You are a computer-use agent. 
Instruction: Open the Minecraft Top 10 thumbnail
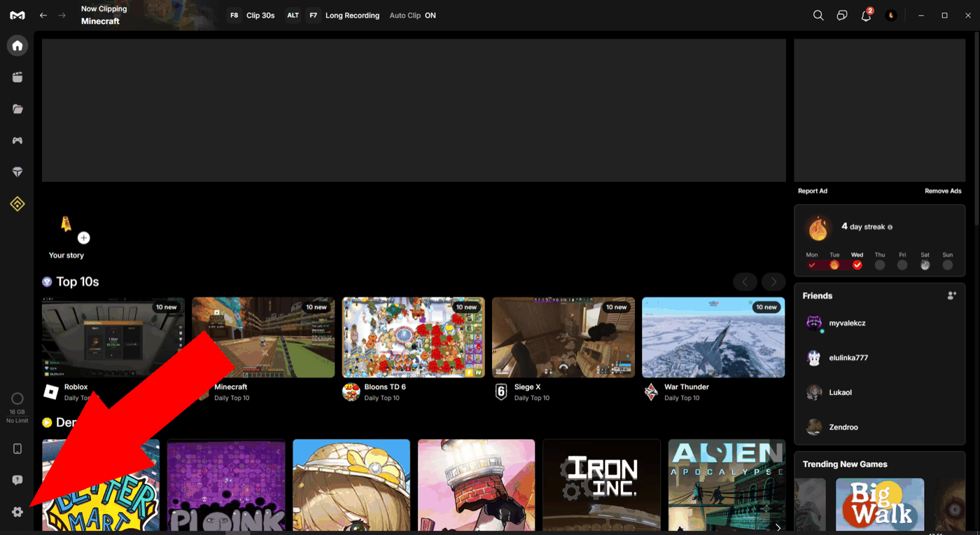[263, 338]
